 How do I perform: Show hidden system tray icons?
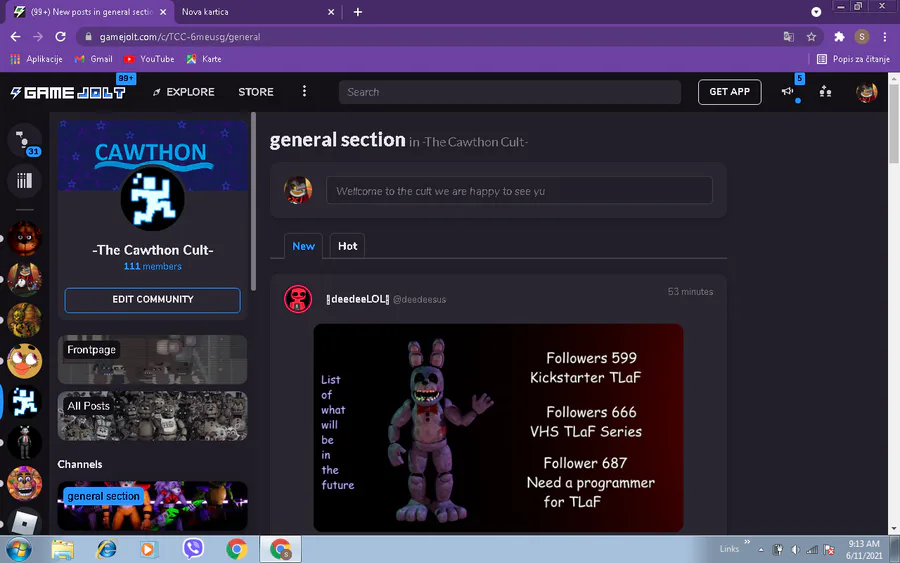point(761,550)
